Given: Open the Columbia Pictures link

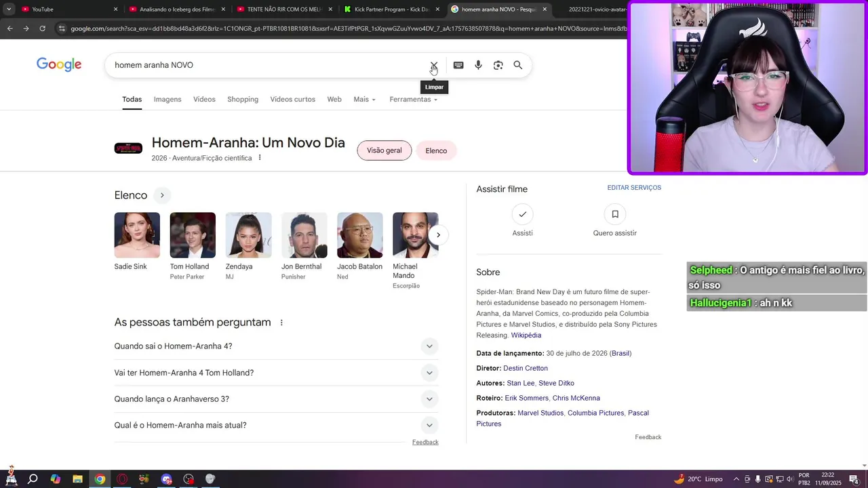Looking at the screenshot, I should [595, 413].
